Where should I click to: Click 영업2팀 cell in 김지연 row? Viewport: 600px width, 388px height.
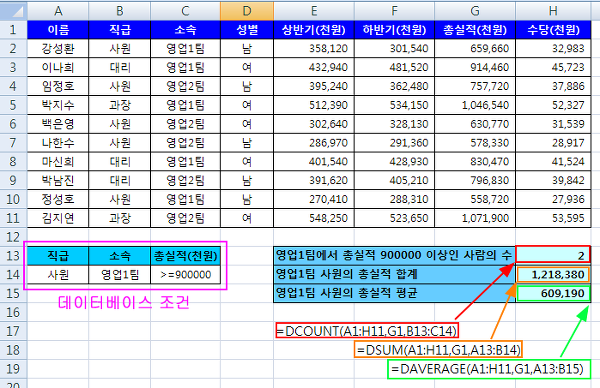coord(186,218)
